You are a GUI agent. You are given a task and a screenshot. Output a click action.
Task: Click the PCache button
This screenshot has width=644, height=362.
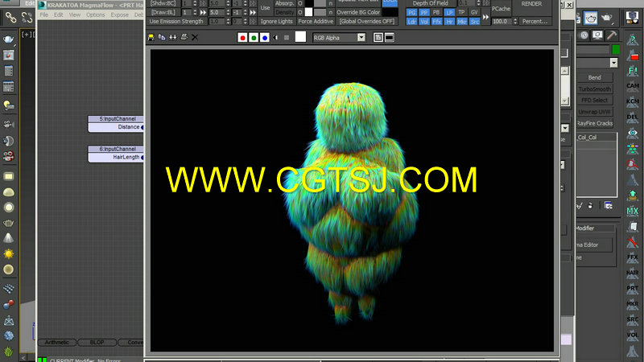[501, 9]
